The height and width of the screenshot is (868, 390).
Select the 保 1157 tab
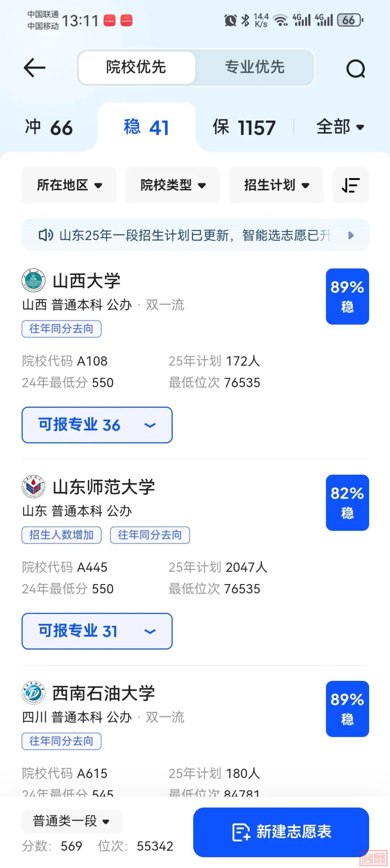(244, 128)
